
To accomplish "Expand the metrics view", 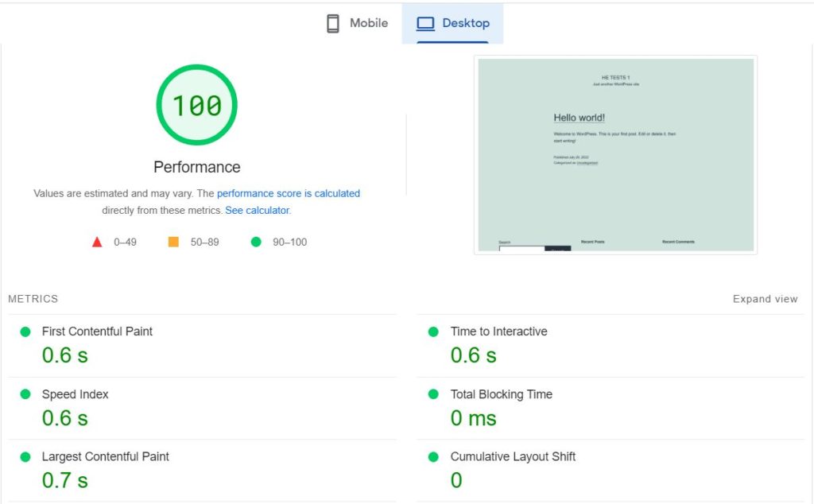I will click(x=766, y=299).
